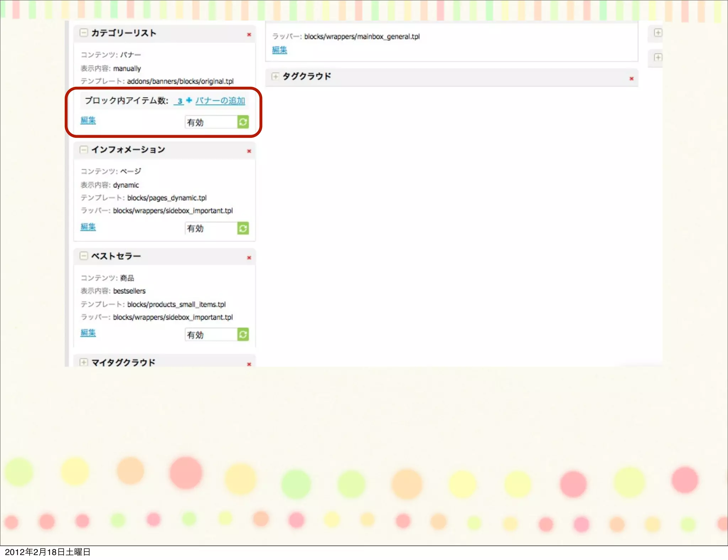Open 編集 link under mainbox_general.tpl wrapper
The width and height of the screenshot is (728, 560).
pos(280,50)
